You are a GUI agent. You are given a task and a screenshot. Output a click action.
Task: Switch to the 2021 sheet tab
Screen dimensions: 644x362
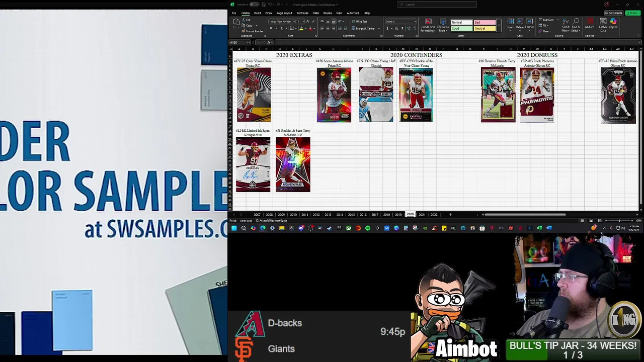click(x=422, y=215)
